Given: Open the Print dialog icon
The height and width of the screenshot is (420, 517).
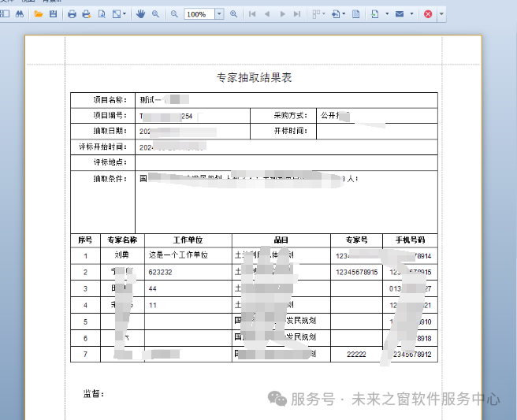Looking at the screenshot, I should click(x=72, y=14).
